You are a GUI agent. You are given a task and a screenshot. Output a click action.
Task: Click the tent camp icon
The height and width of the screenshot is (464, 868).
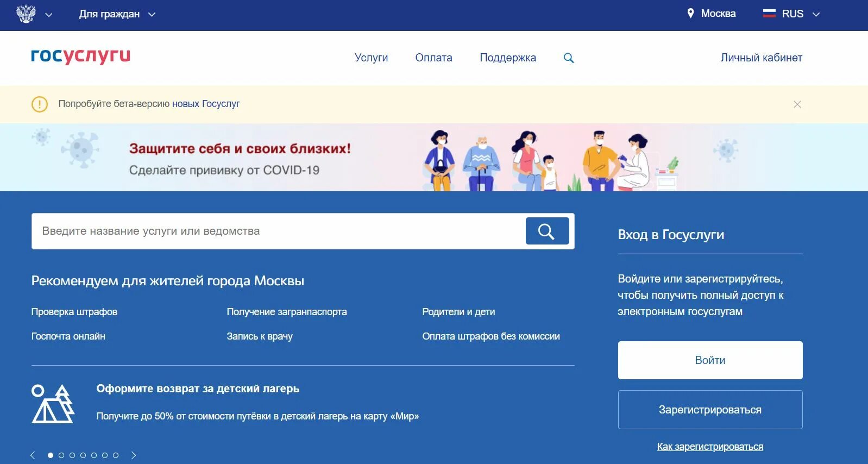tap(53, 404)
